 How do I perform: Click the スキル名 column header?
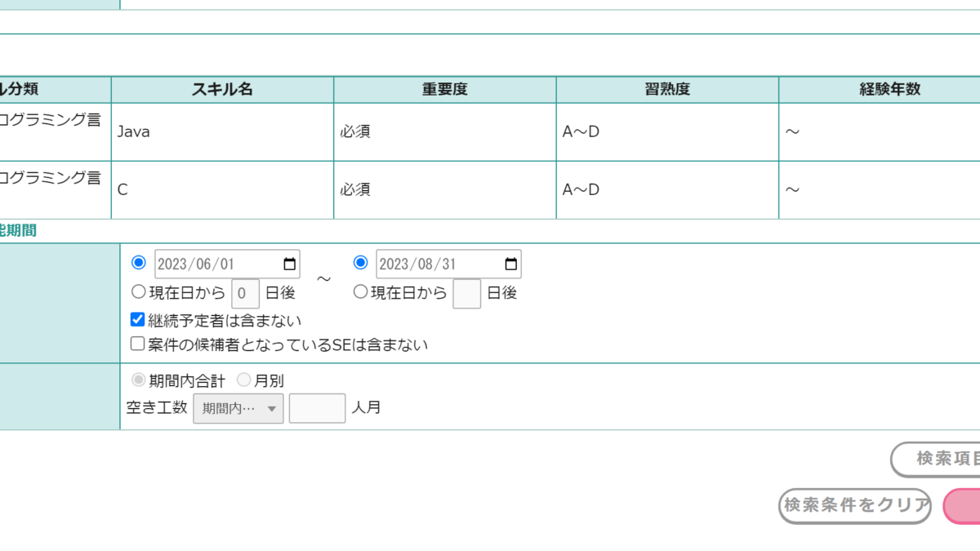(x=222, y=90)
